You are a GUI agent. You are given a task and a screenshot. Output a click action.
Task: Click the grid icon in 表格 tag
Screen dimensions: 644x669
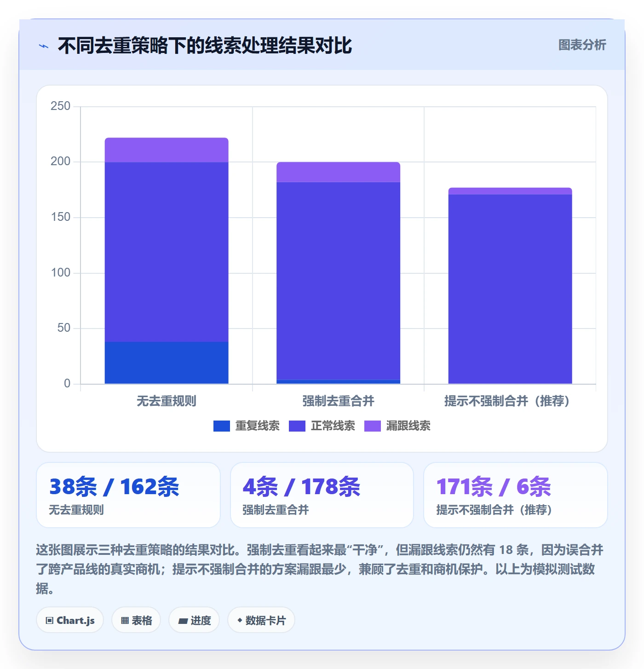125,621
